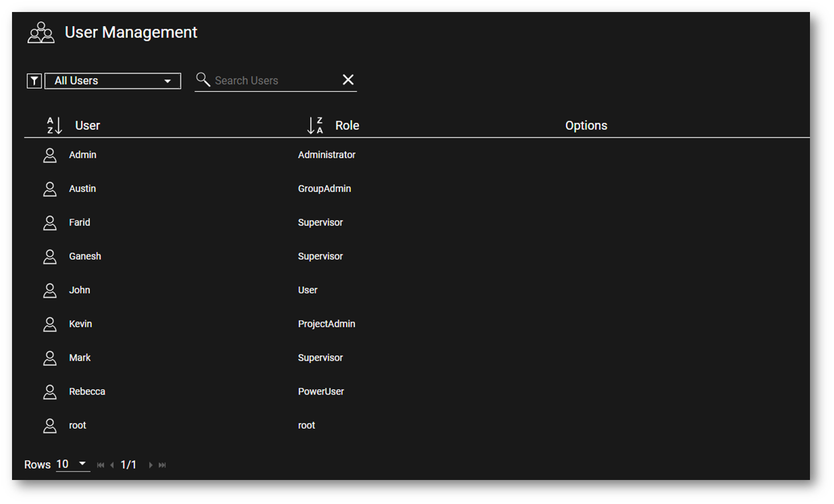
Task: Open the All Users filter dropdown
Action: point(113,81)
